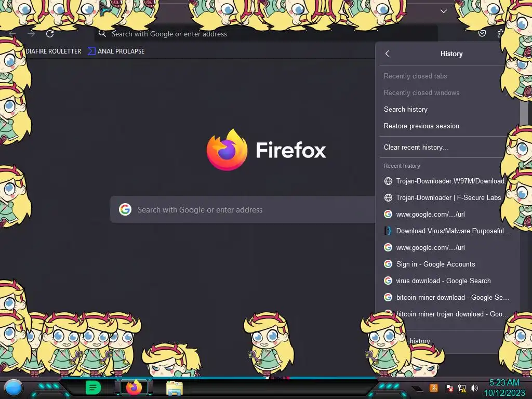Click the Java tray icon
Screen dimensions: 532x399
pyautogui.click(x=433, y=388)
